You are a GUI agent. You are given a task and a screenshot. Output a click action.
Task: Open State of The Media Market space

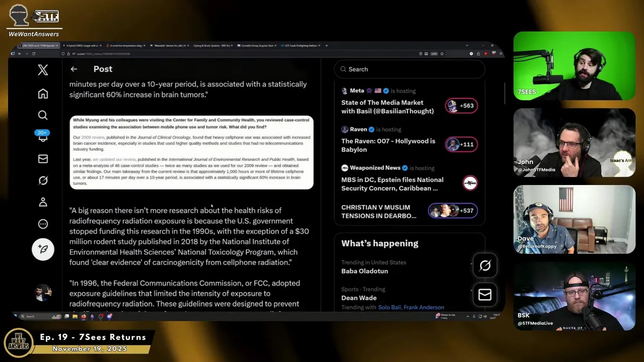(387, 107)
